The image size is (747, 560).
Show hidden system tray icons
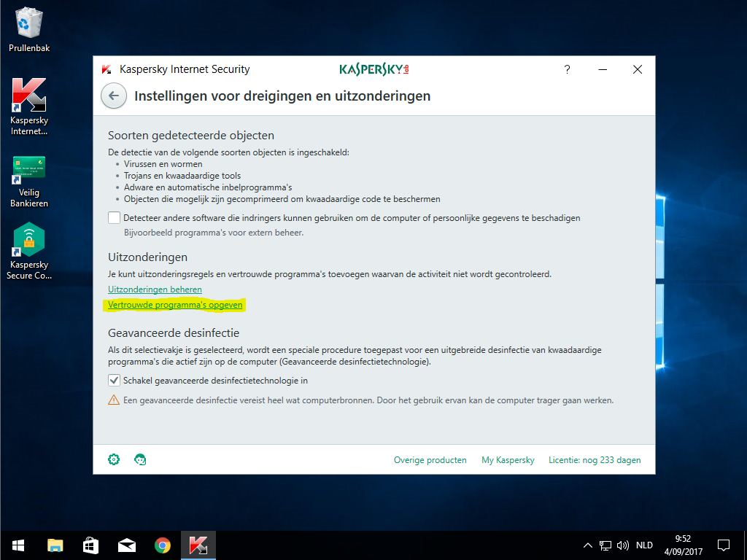[x=588, y=545]
